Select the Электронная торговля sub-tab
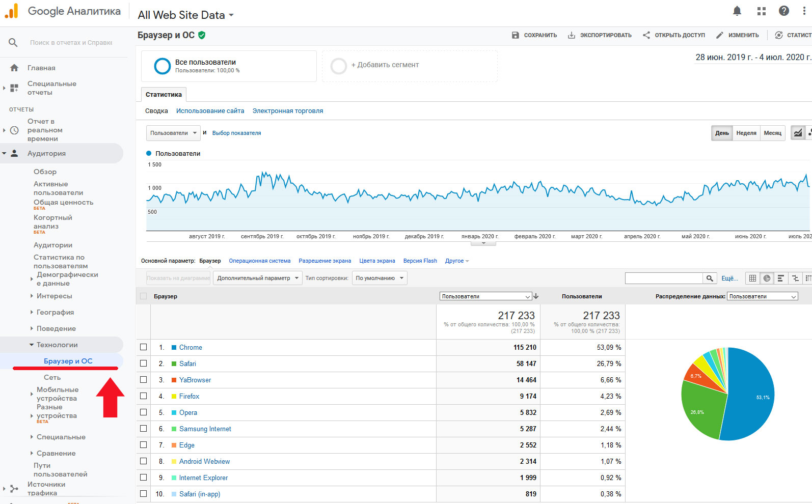This screenshot has width=812, height=504. pyautogui.click(x=288, y=110)
